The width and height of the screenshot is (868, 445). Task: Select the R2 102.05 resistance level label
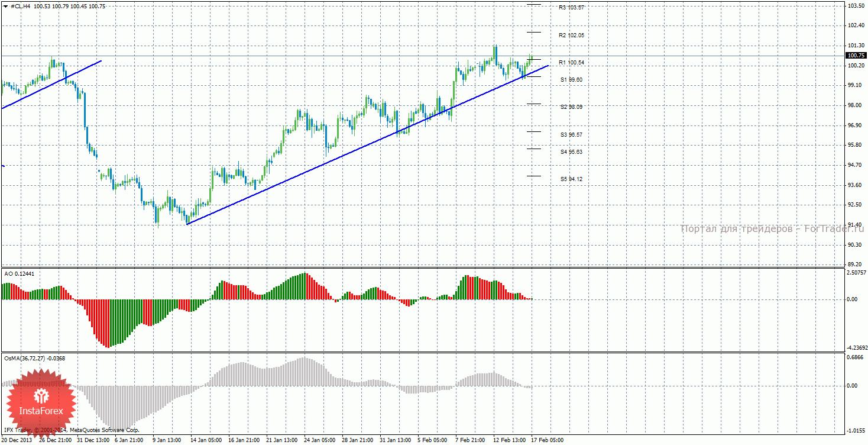pos(571,36)
